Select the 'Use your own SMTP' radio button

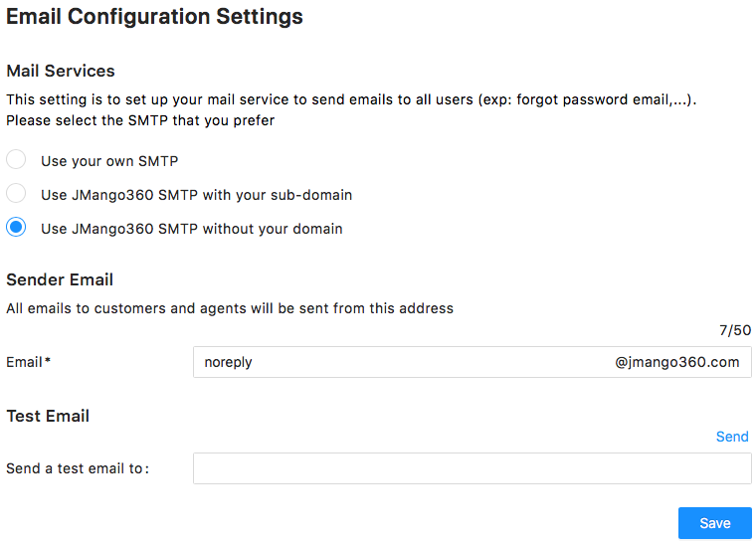pyautogui.click(x=16, y=160)
